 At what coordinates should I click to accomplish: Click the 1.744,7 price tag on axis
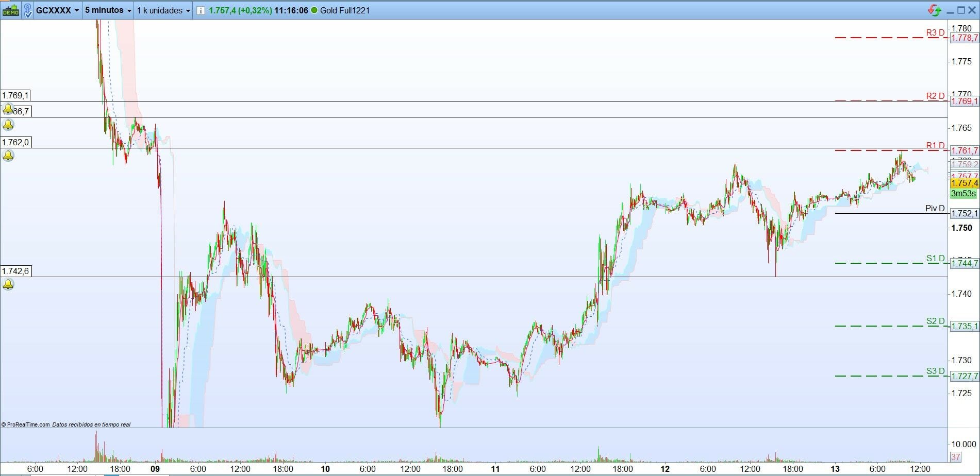coord(964,264)
